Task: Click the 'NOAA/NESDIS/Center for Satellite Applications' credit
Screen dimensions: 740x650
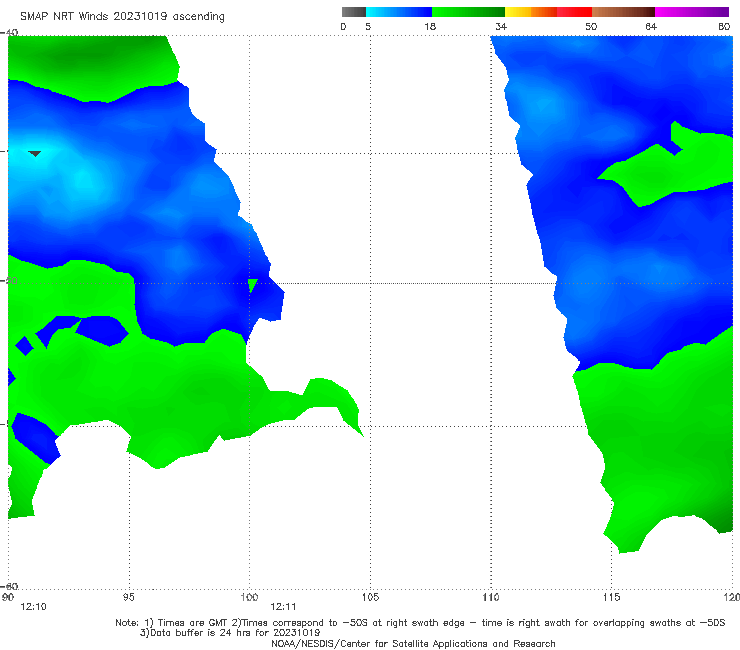Action: (x=413, y=643)
